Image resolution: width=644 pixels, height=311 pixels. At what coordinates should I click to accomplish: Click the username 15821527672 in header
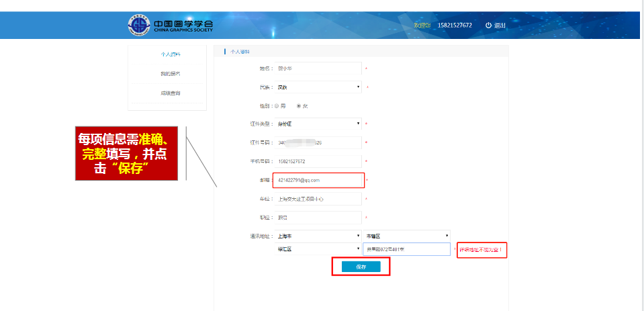click(x=455, y=26)
